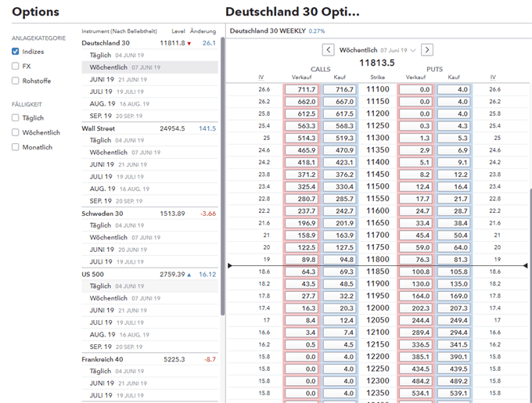Sell 11400 call at 418.1
This screenshot has height=403, width=532.
tap(302, 163)
